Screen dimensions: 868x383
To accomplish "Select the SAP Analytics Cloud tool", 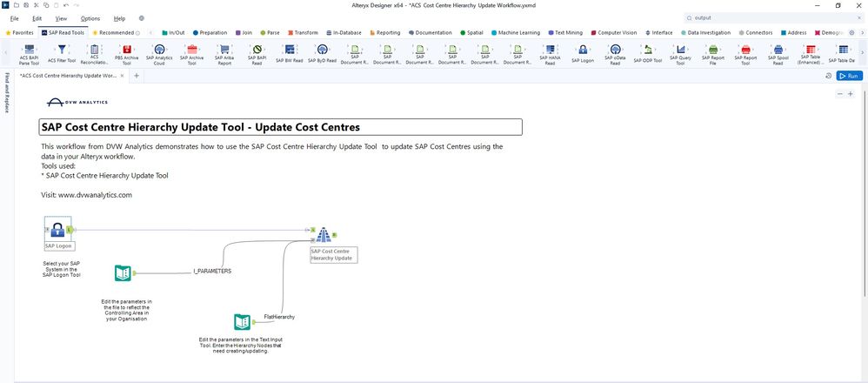I will pyautogui.click(x=159, y=54).
